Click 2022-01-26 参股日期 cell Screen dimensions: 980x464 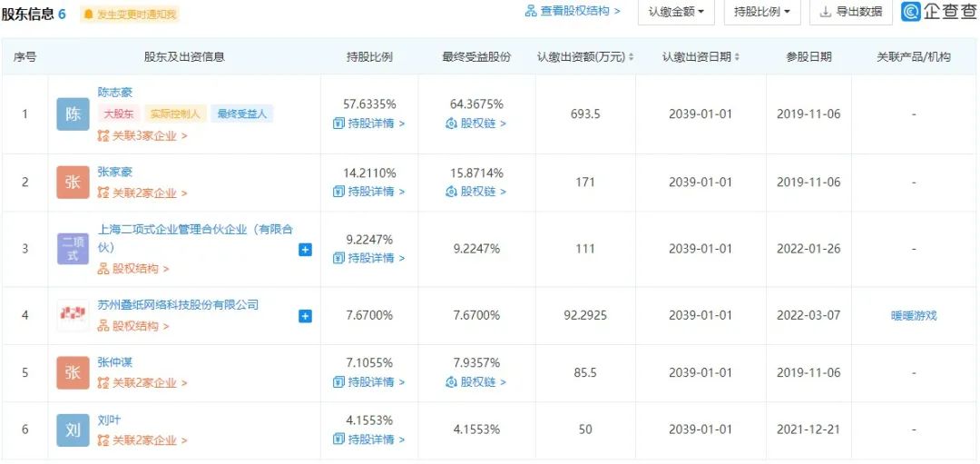click(808, 249)
